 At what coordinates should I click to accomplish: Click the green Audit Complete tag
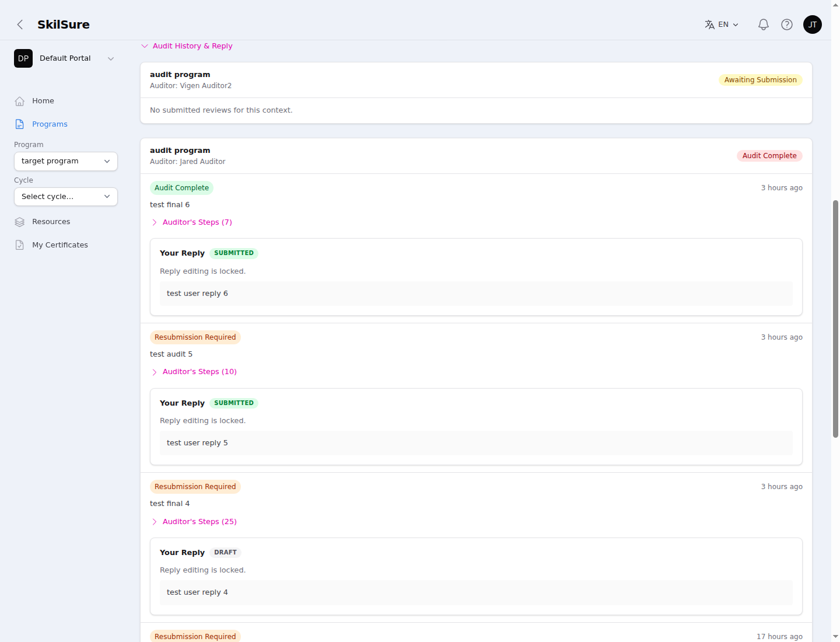pos(181,188)
